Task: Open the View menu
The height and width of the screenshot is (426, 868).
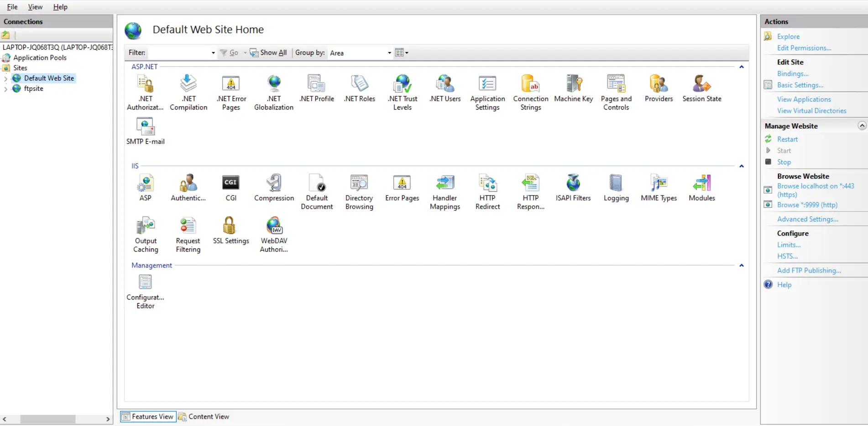Action: (35, 7)
